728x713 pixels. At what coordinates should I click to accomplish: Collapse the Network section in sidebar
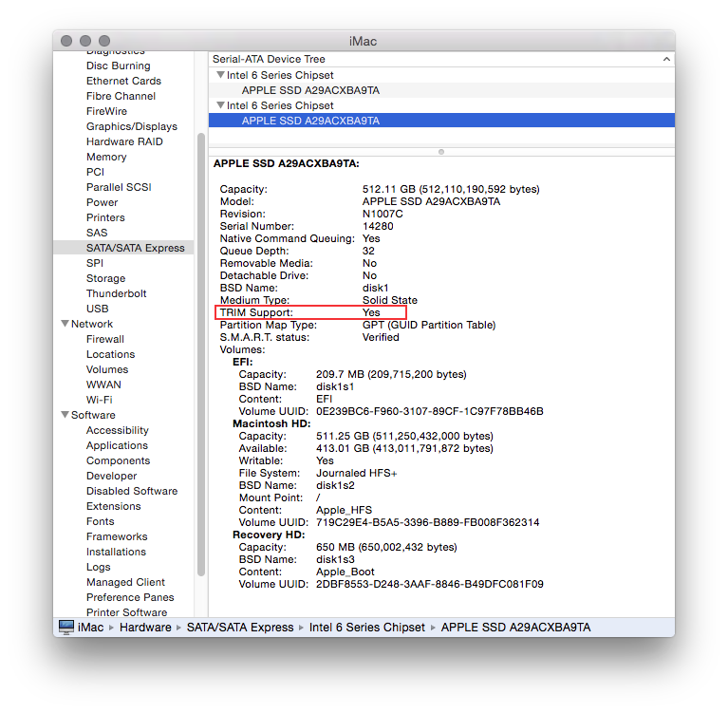pyautogui.click(x=65, y=324)
